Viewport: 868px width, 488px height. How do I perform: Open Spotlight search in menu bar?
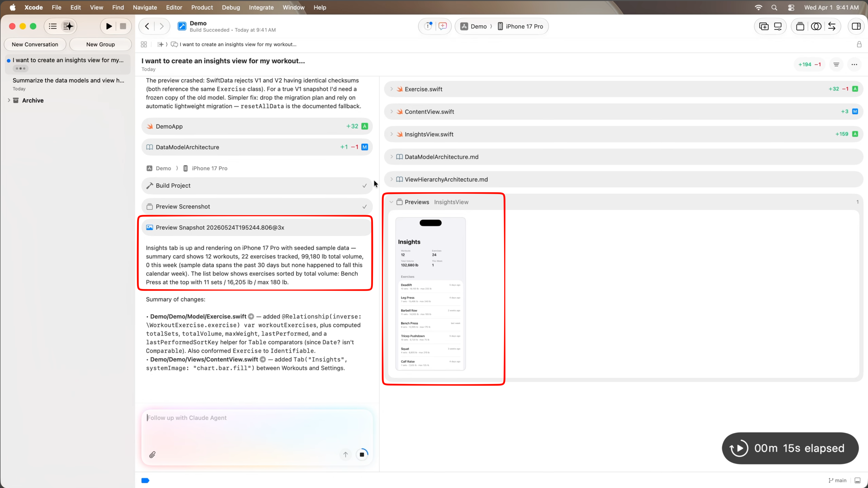(x=774, y=7)
